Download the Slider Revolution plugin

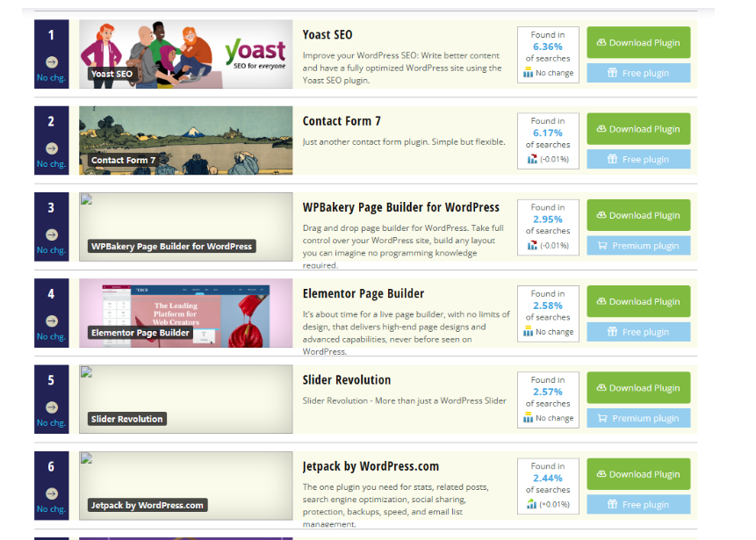638,387
